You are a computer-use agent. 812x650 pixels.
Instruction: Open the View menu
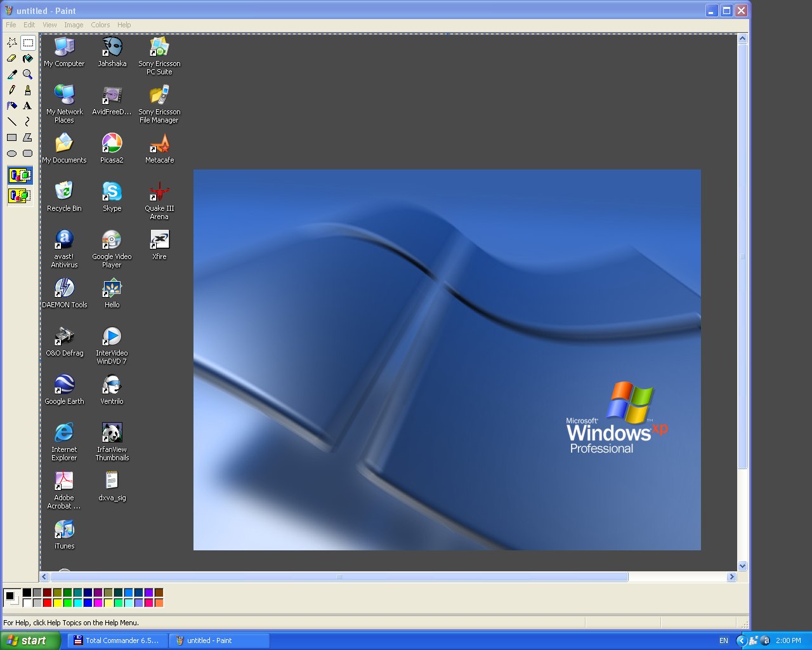[x=49, y=25]
